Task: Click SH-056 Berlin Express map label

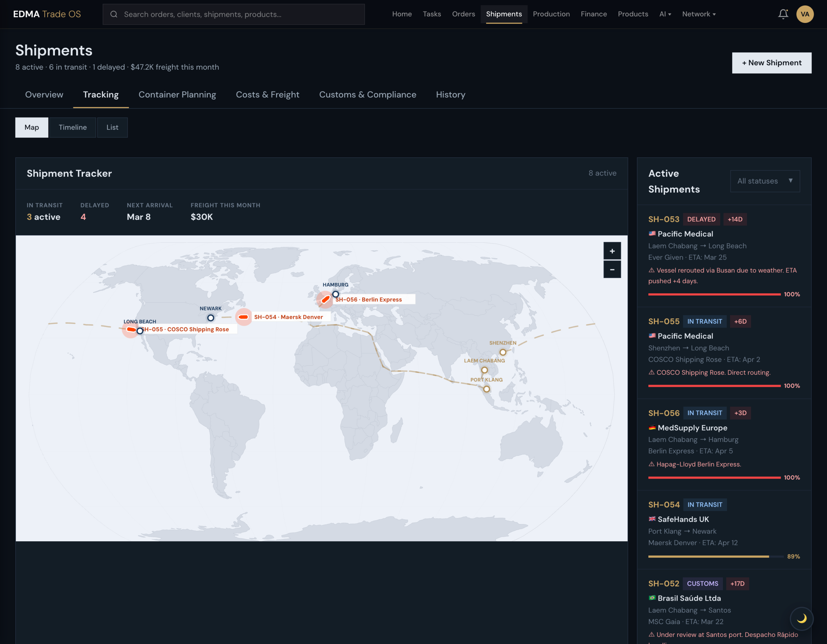Action: pyautogui.click(x=373, y=299)
